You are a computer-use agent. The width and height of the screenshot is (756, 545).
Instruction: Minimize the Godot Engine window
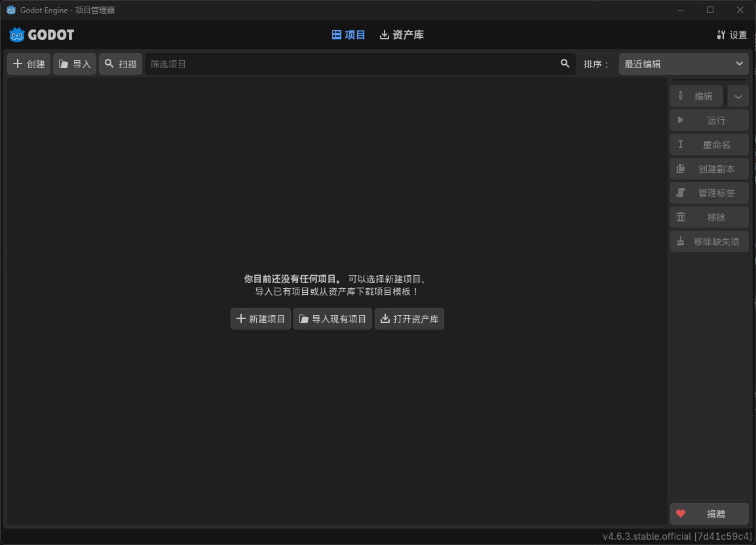click(x=680, y=10)
